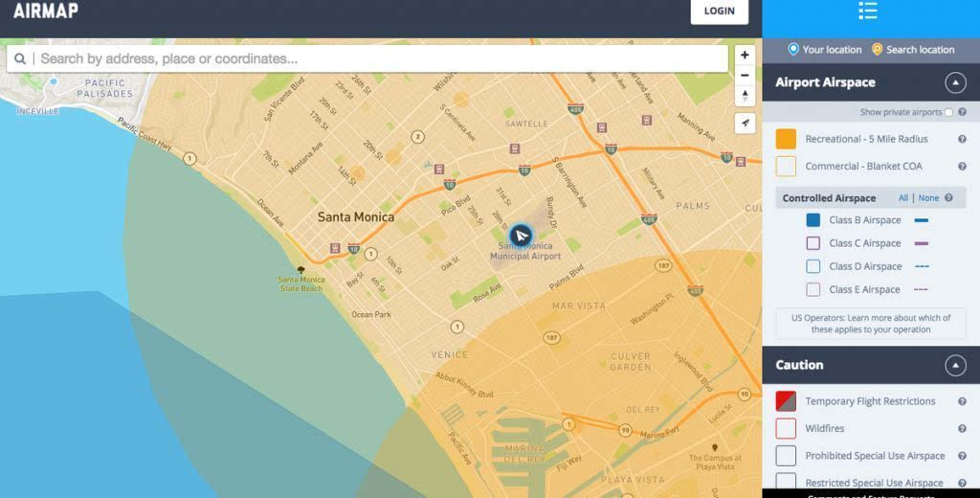Viewport: 980px width, 498px height.
Task: Zoom in on the map
Action: [x=745, y=55]
